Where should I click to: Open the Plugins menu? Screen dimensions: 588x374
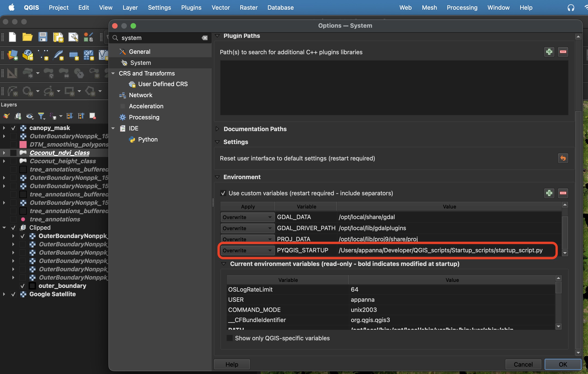[191, 8]
